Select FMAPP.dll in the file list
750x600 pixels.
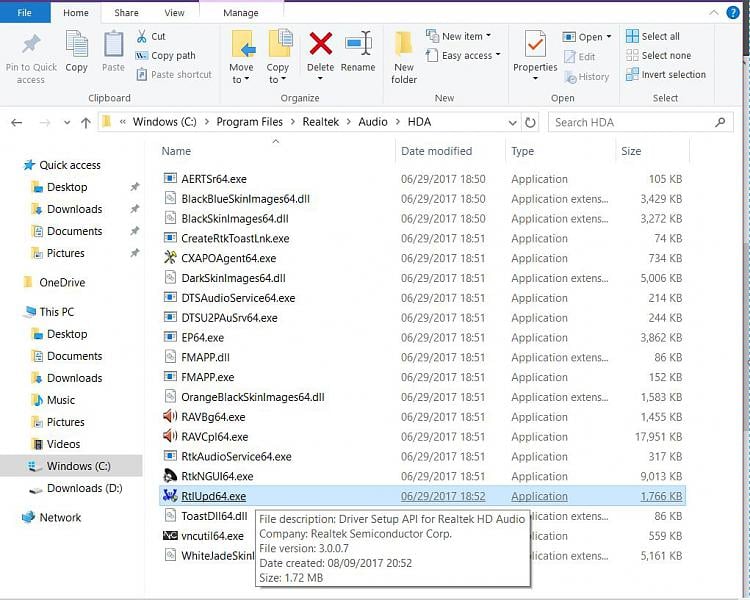click(197, 357)
